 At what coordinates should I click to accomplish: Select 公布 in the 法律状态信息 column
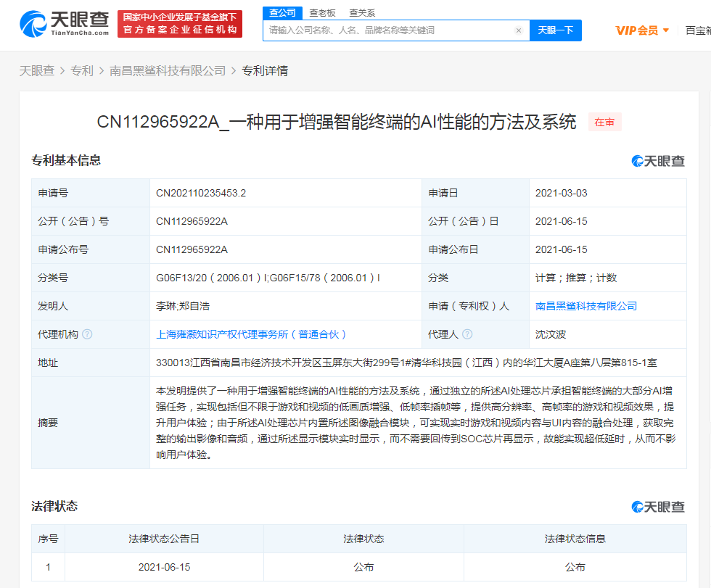[575, 567]
